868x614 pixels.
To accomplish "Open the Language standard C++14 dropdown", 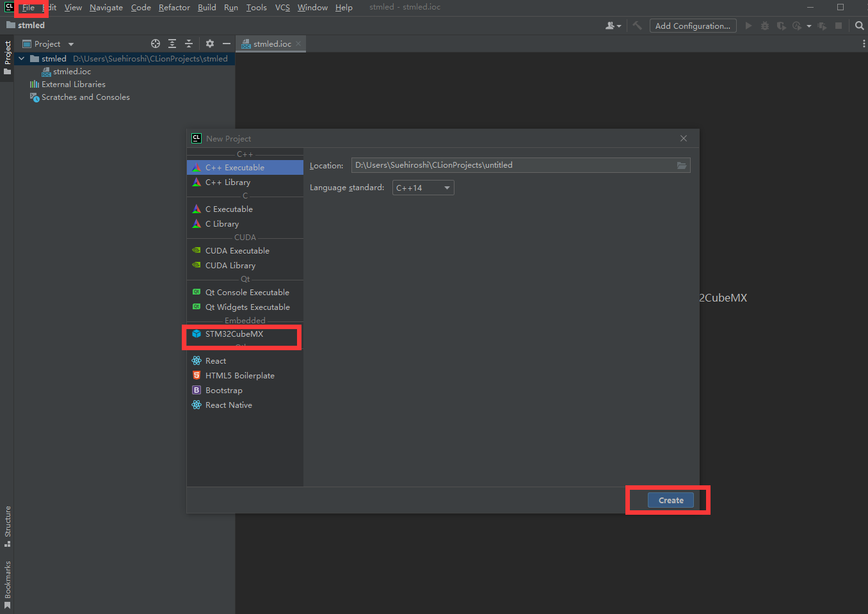I will click(423, 188).
